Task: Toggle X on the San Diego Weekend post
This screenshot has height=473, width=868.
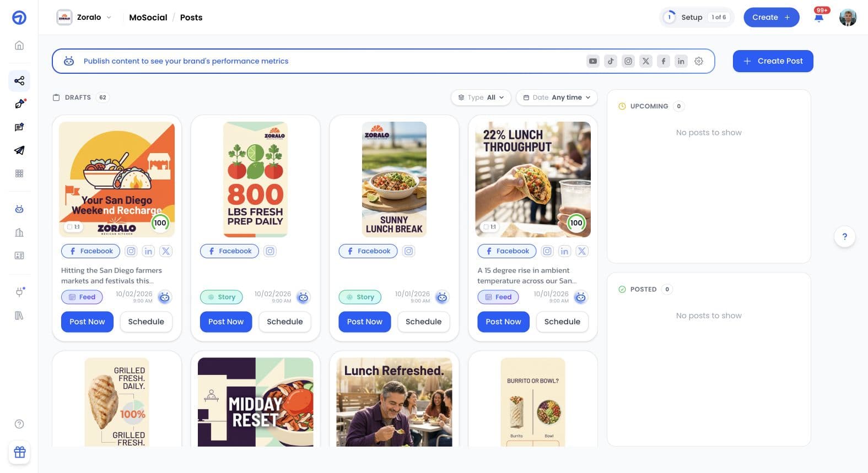Action: pos(166,251)
